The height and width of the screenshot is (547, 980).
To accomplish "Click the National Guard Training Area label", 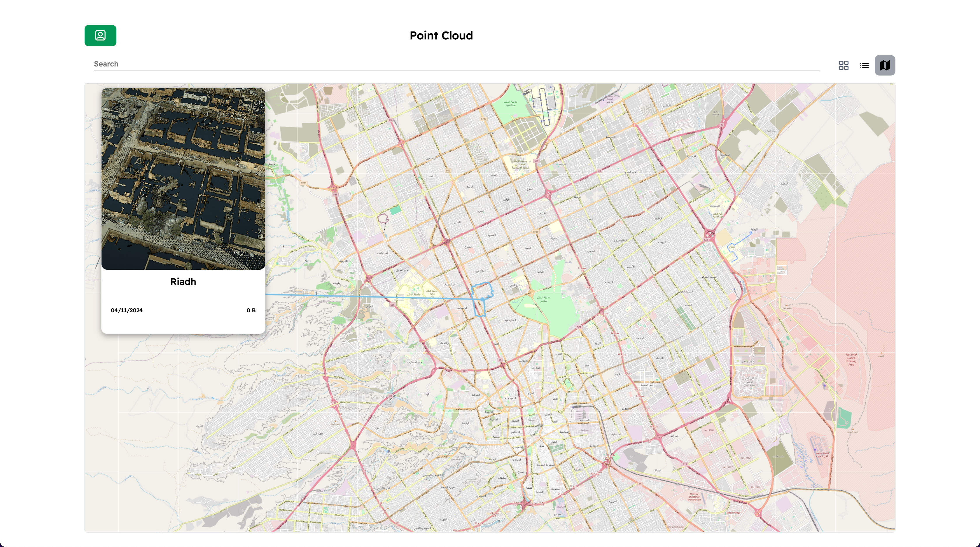I will click(851, 359).
